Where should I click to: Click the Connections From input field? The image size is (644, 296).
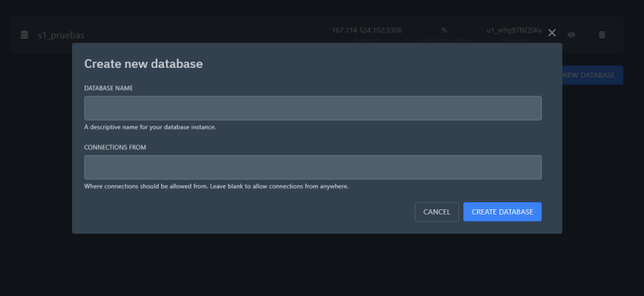point(313,167)
